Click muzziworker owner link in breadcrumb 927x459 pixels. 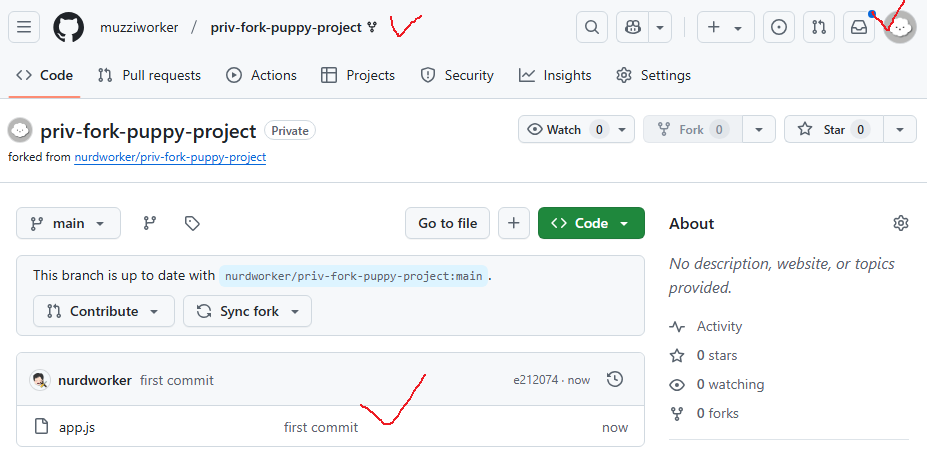click(139, 27)
